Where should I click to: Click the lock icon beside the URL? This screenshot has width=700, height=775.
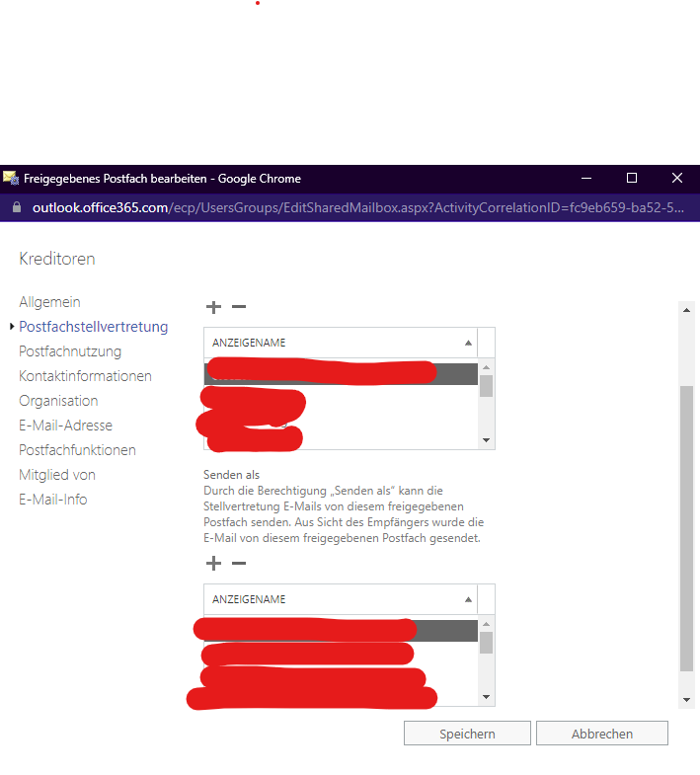(x=17, y=207)
